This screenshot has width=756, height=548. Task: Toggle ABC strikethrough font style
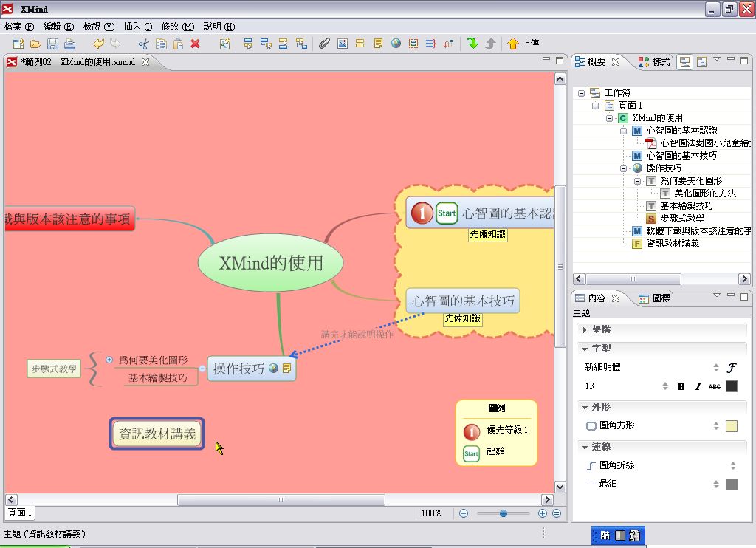714,386
